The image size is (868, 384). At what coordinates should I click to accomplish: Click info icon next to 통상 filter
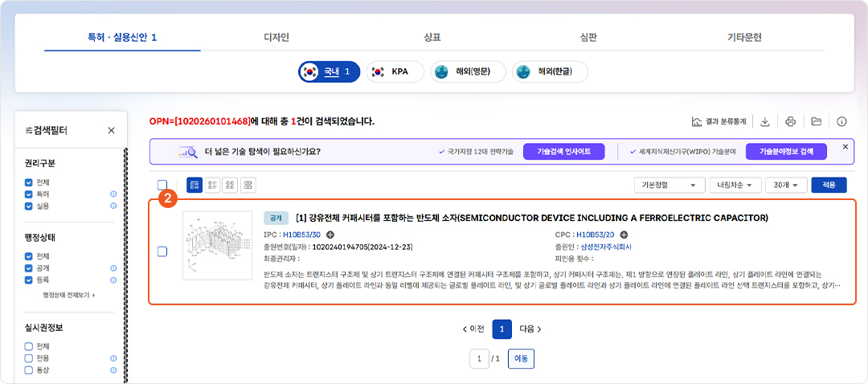click(113, 370)
